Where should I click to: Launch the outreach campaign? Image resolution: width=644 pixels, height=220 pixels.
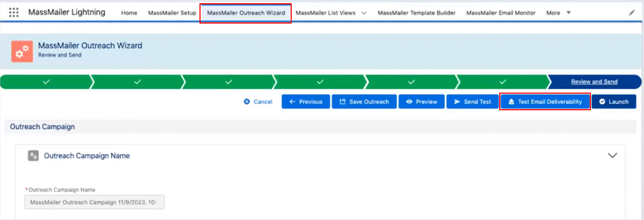click(614, 102)
